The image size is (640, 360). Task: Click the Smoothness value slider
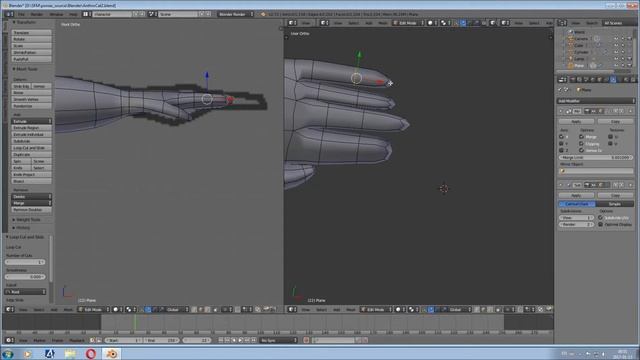click(x=25, y=277)
